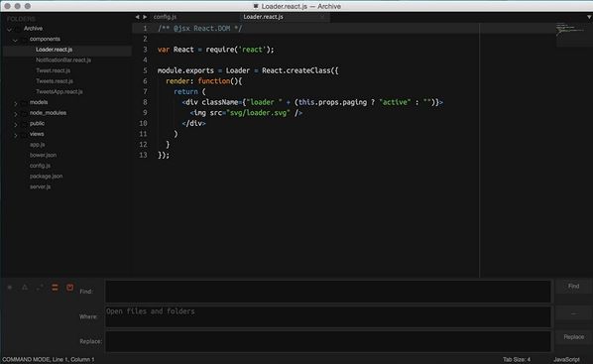Open package.json in the sidebar
593x364 pixels.
tap(47, 177)
